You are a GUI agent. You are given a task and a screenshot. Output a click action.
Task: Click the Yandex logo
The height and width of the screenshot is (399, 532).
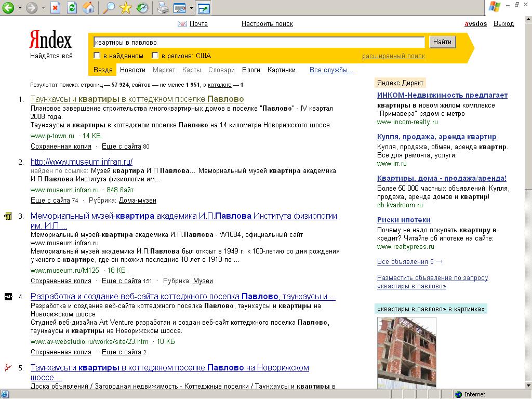pyautogui.click(x=51, y=39)
